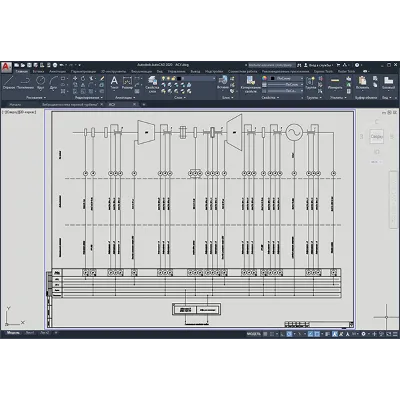This screenshot has height=400, width=400.
Task: Select the Arc (Дуга) tool
Action: pos(53,83)
